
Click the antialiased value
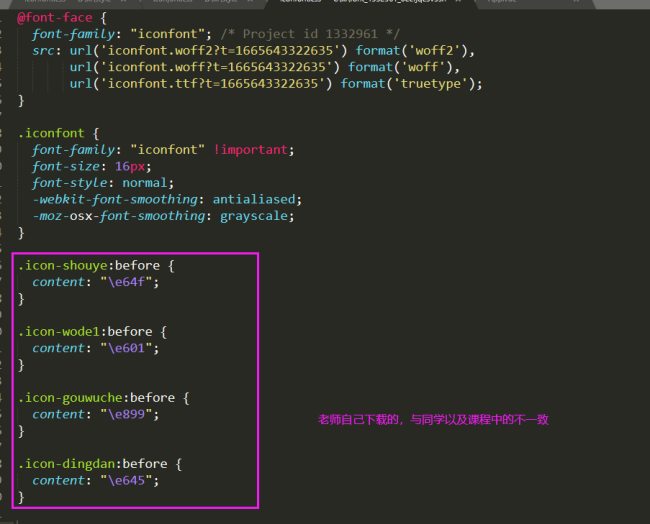pyautogui.click(x=254, y=199)
